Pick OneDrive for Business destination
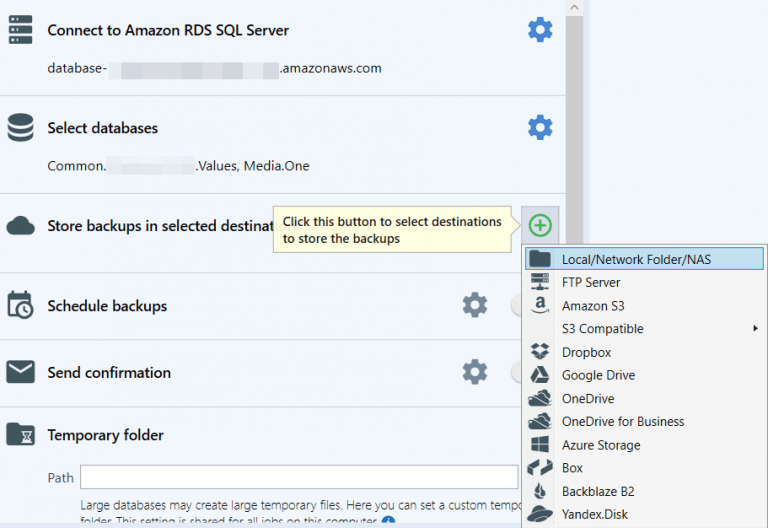 click(623, 422)
